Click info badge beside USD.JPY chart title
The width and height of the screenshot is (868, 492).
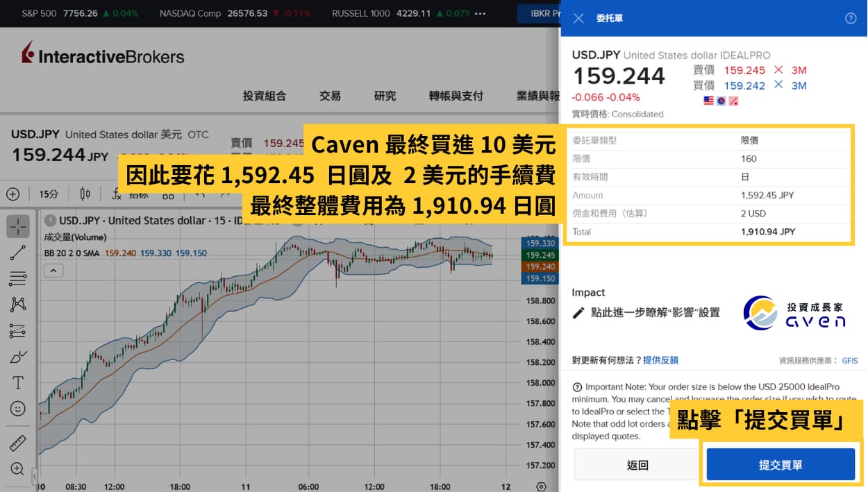pos(50,221)
